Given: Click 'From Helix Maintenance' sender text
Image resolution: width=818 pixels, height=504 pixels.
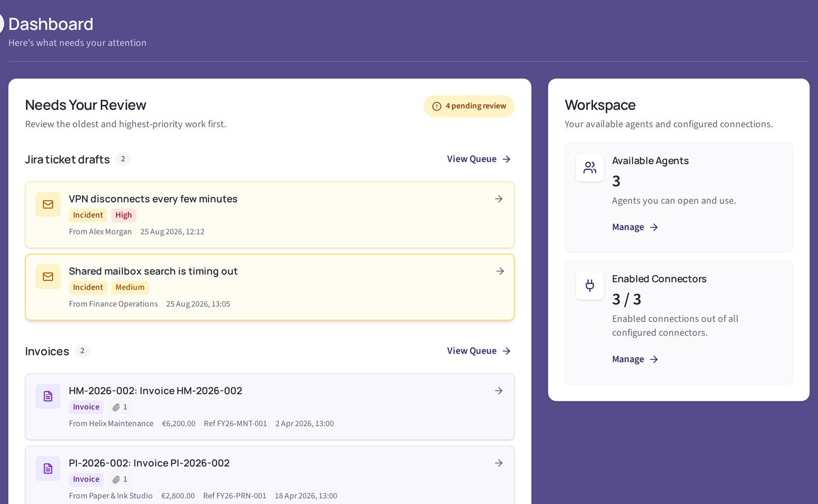Looking at the screenshot, I should (x=111, y=423).
